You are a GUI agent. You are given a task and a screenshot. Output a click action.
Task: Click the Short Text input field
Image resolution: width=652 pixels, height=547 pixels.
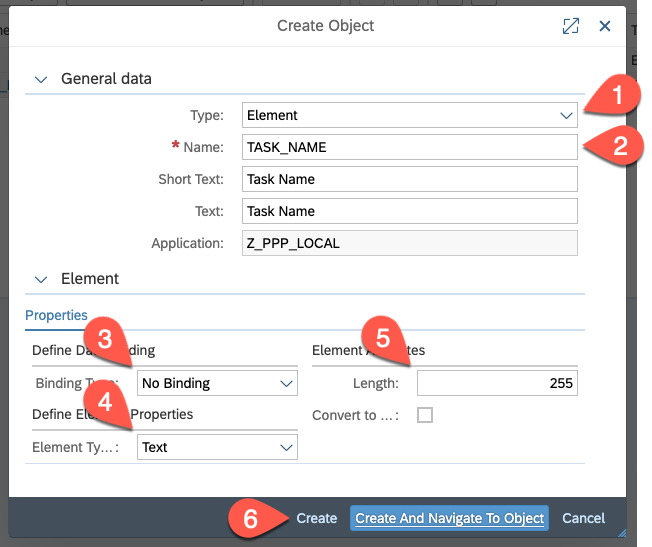point(410,179)
